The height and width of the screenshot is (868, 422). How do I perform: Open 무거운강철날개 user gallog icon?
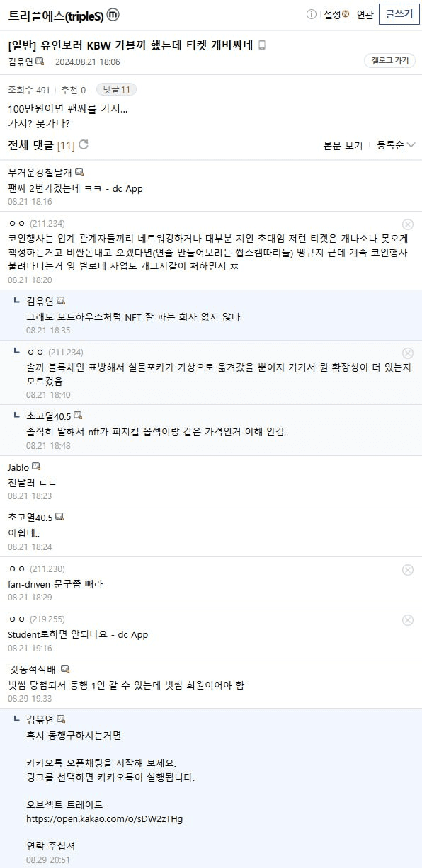[79, 172]
